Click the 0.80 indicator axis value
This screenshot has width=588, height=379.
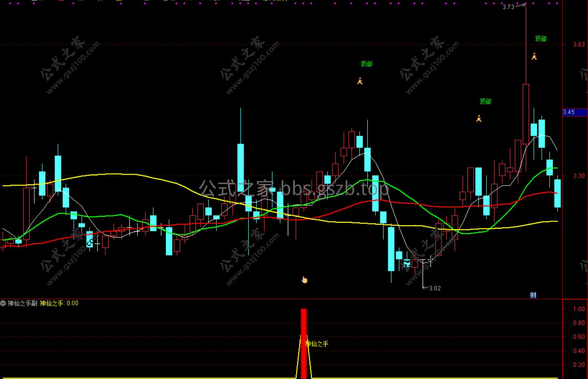tap(579, 323)
